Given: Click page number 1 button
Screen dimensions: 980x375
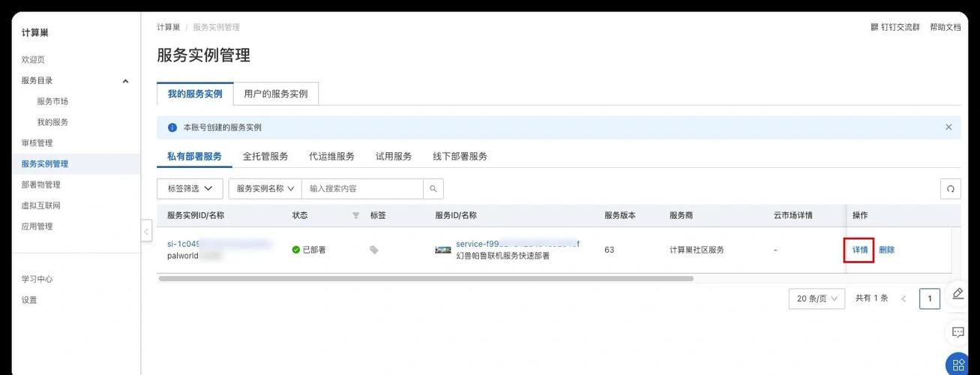Looking at the screenshot, I should pyautogui.click(x=930, y=298).
